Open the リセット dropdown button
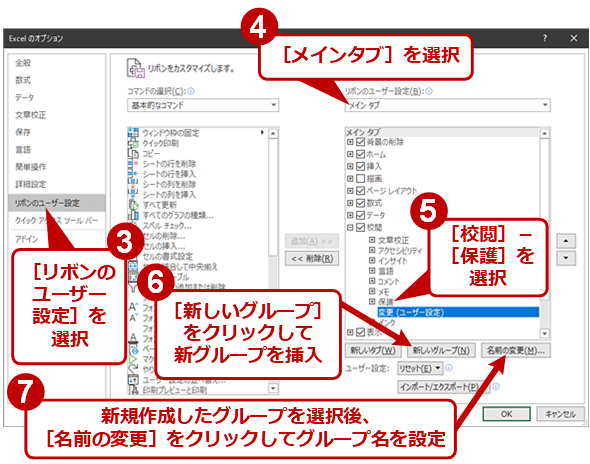The image size is (590, 464). point(420,368)
